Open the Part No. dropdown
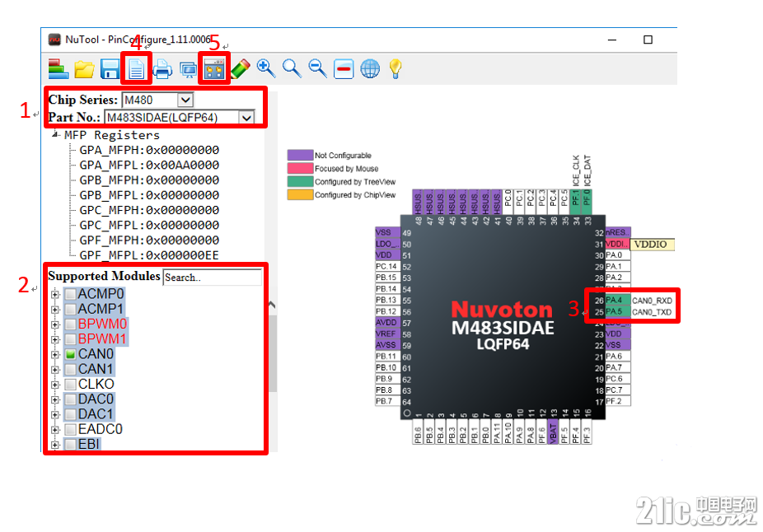Screen dimensions: 763x532 point(246,118)
